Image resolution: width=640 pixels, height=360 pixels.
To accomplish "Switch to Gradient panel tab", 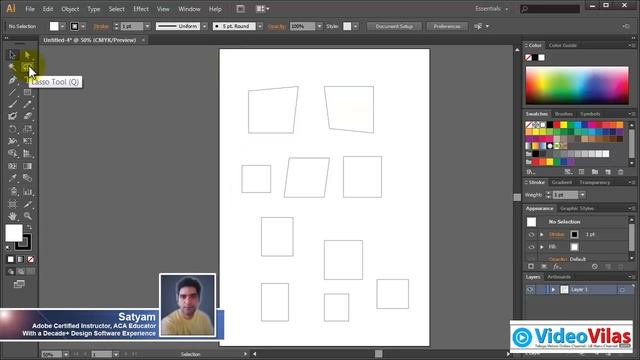I will pos(562,182).
